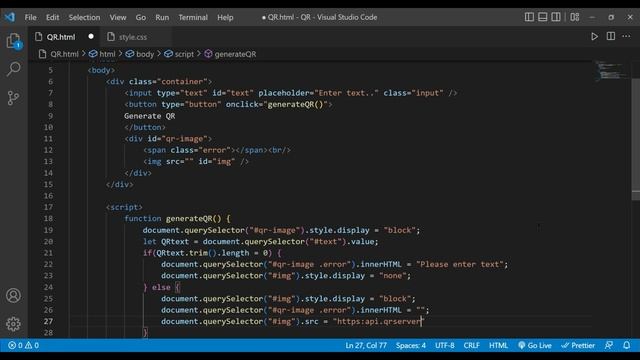Image resolution: width=640 pixels, height=360 pixels.
Task: Expand the generateQR breadcrumb item
Action: click(231, 54)
